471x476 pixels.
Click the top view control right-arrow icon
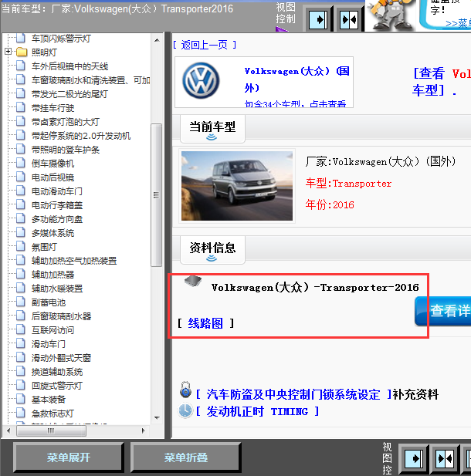tap(318, 20)
